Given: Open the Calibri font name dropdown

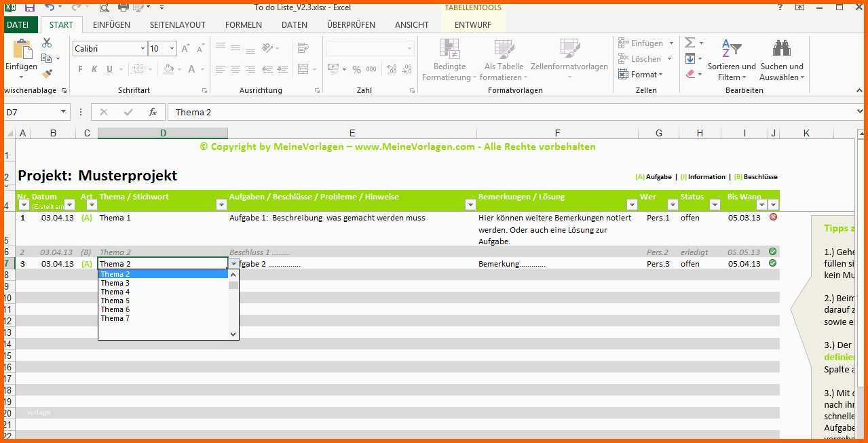Looking at the screenshot, I should (143, 49).
